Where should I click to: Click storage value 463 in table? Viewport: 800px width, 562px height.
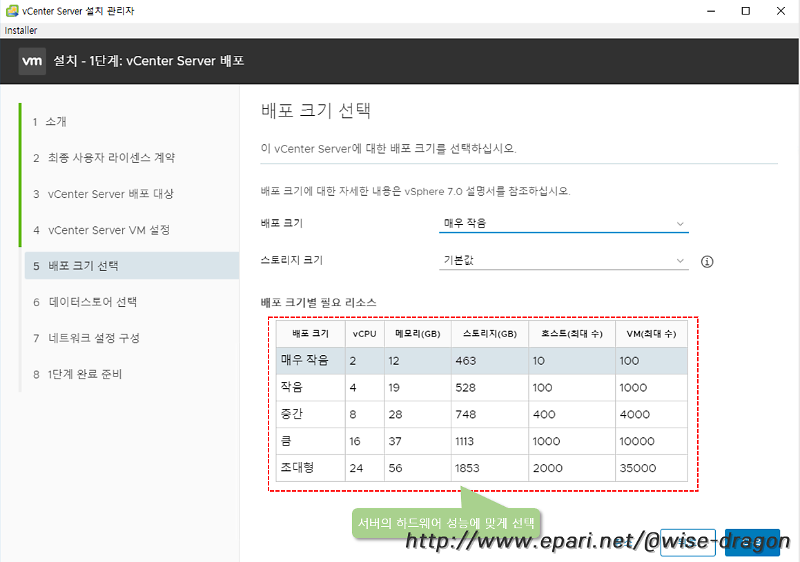point(466,361)
